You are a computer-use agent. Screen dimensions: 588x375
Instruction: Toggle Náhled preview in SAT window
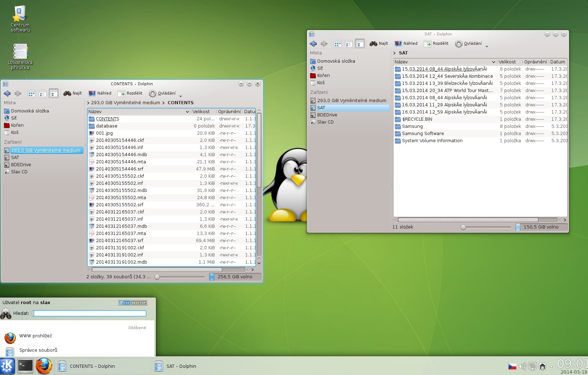pyautogui.click(x=406, y=44)
